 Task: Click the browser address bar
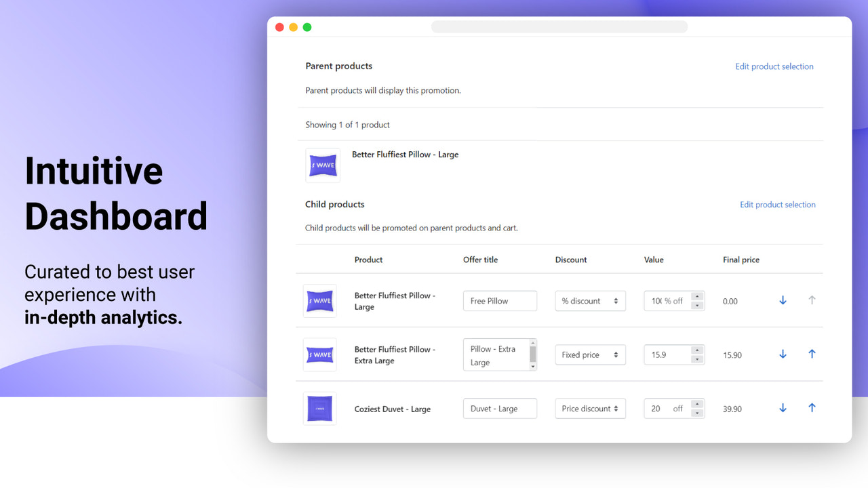(x=559, y=26)
